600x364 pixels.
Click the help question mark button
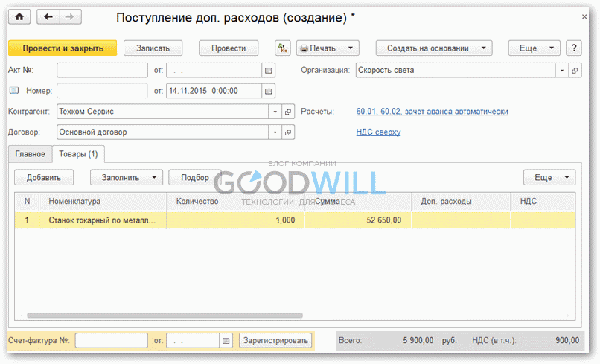tap(573, 48)
